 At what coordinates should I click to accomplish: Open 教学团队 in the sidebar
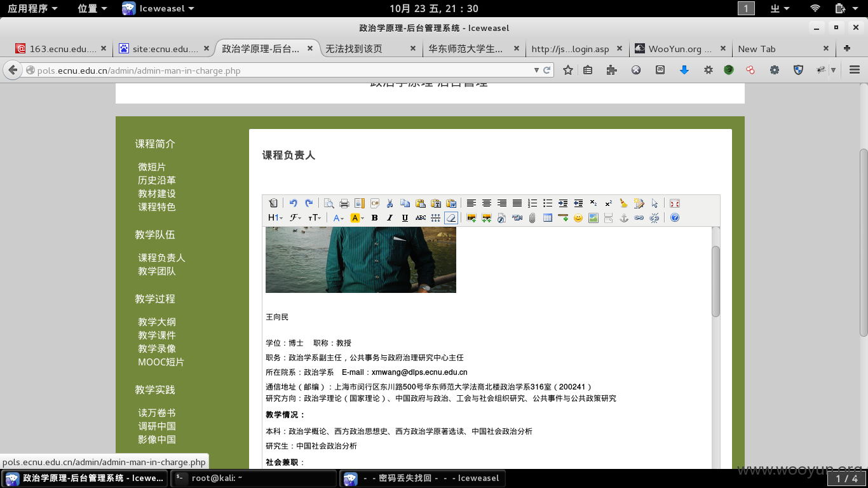(157, 271)
